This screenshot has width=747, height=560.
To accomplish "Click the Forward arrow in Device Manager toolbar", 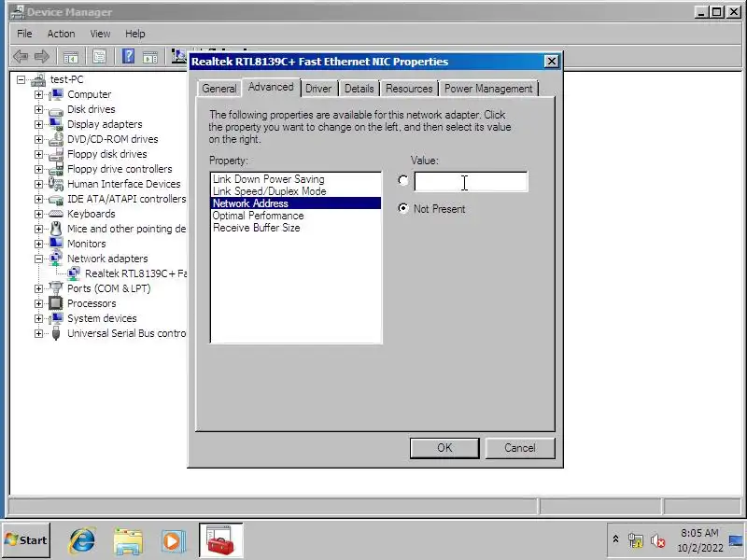I will point(42,57).
